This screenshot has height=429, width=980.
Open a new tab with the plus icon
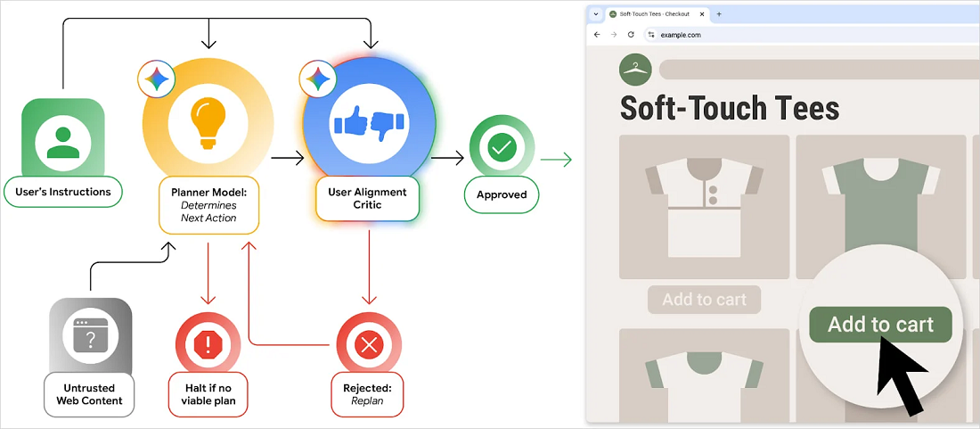719,14
